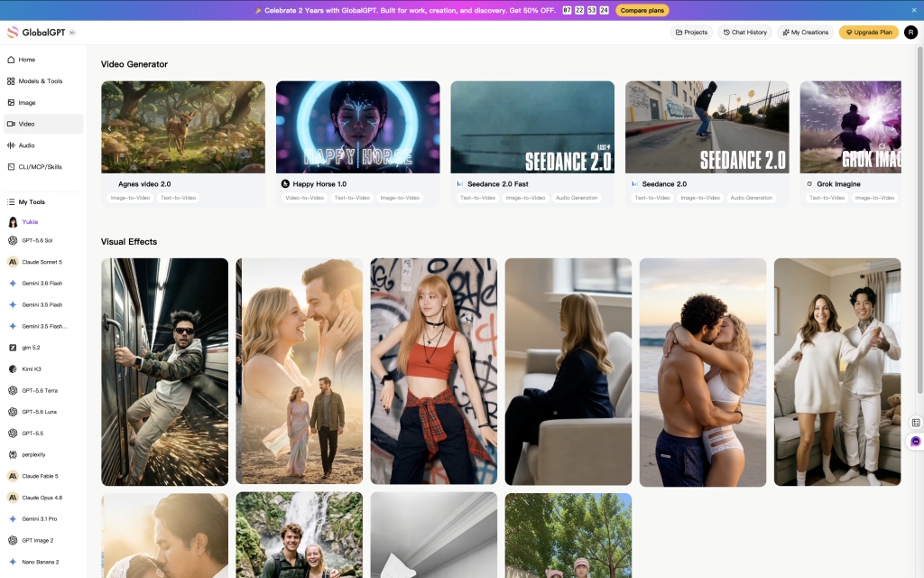
Task: Open Gemini 3.6 Flash icon
Action: click(13, 283)
